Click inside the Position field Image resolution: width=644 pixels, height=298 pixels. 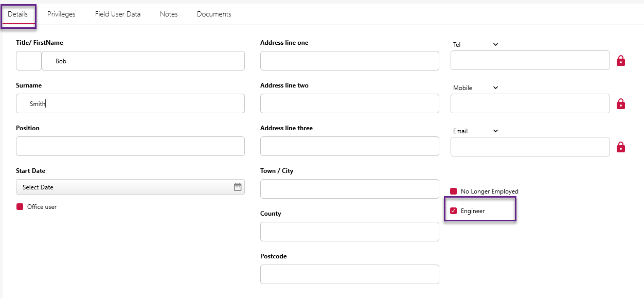tap(130, 146)
